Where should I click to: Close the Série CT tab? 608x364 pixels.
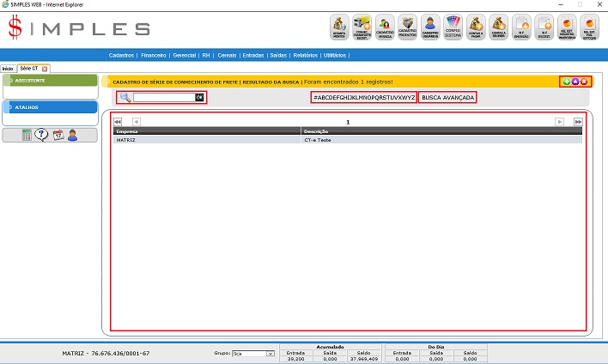click(x=45, y=68)
